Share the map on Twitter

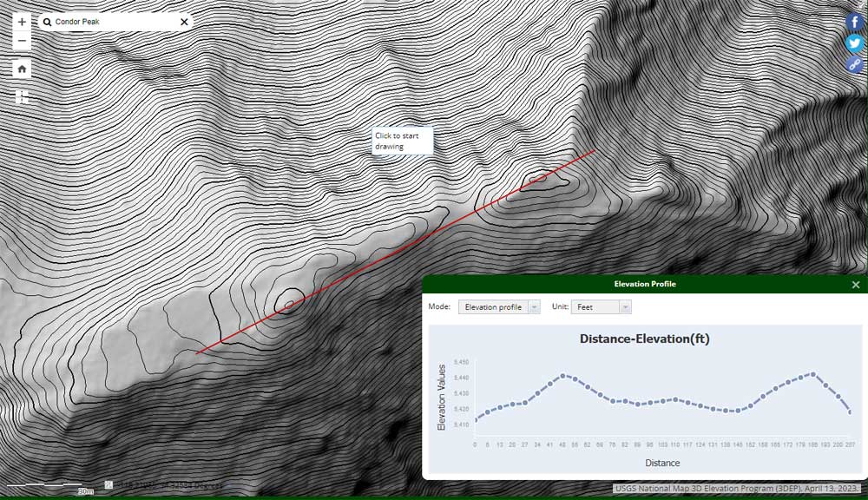(855, 43)
